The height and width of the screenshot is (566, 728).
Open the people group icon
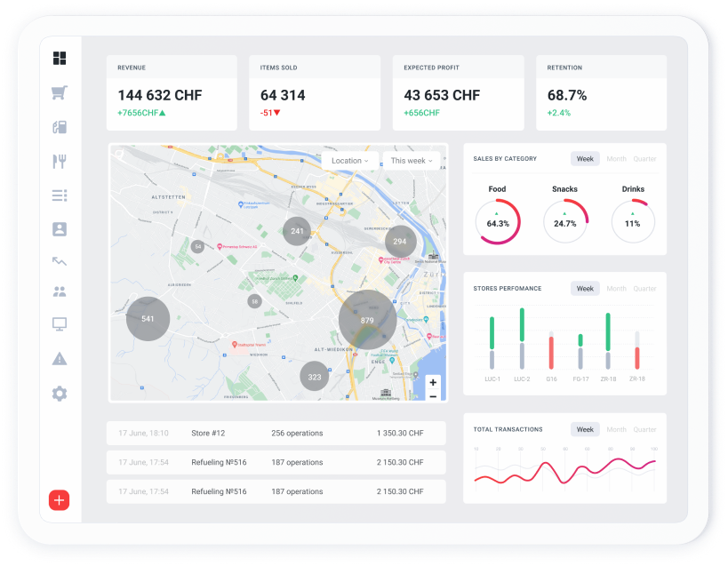[x=60, y=291]
